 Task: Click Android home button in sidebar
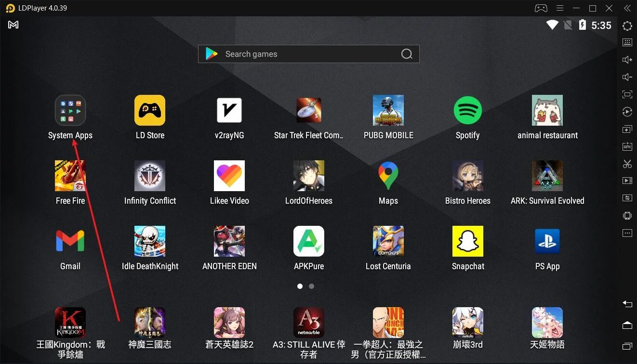(627, 325)
